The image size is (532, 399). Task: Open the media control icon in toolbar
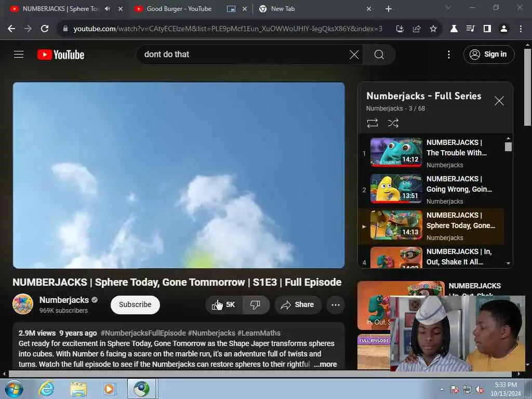pos(470,29)
